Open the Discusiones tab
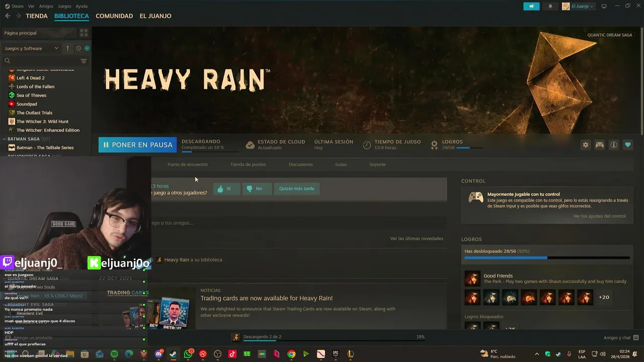 tap(300, 164)
